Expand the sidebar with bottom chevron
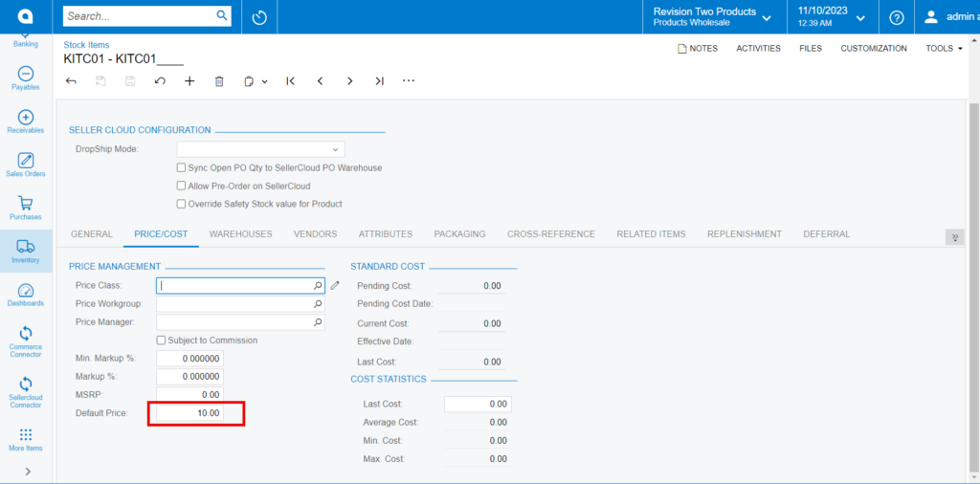Viewport: 980px width, 484px height. 28,472
